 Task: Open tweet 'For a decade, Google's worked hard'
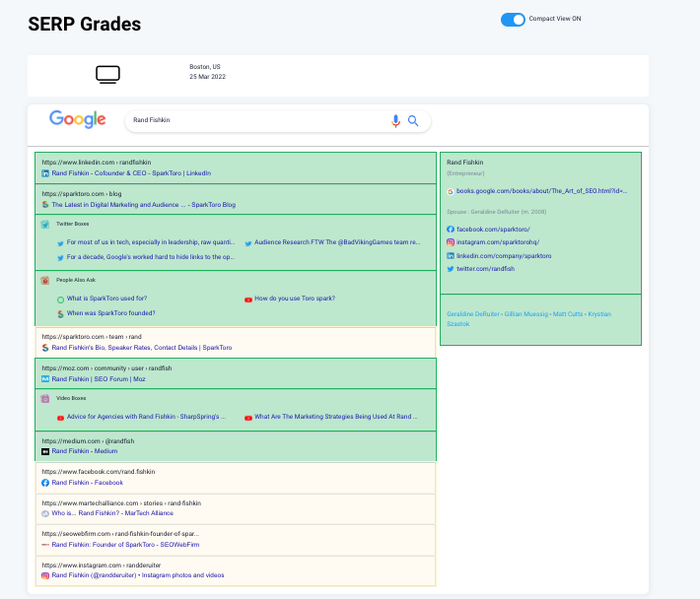pyautogui.click(x=151, y=257)
